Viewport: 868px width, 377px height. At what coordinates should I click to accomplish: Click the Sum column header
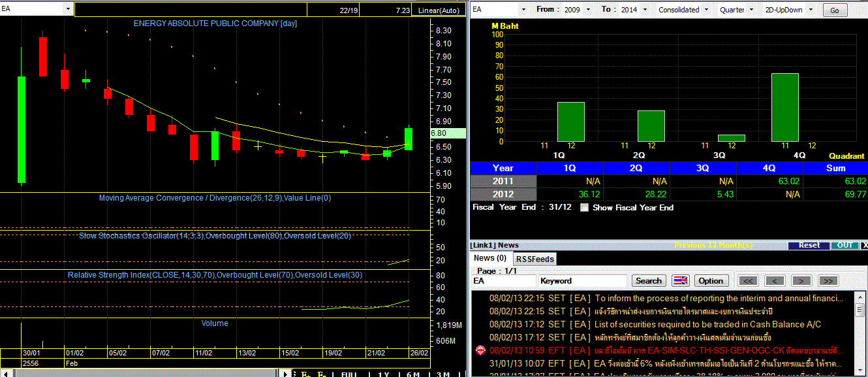point(835,168)
